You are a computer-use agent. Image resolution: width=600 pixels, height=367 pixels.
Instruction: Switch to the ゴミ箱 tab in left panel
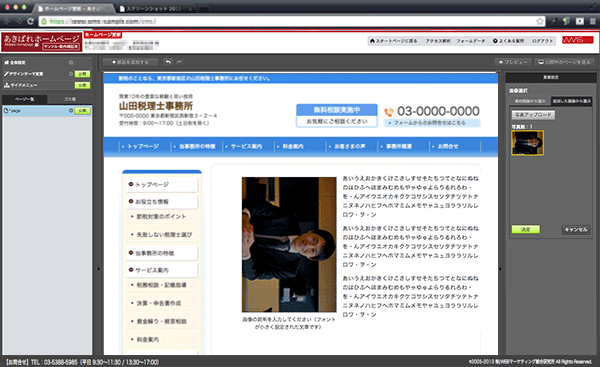[x=70, y=99]
